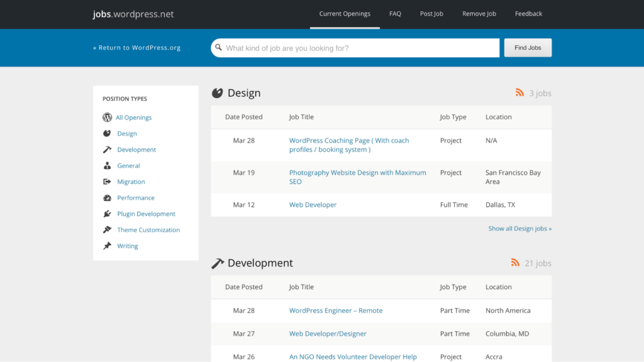Viewport: 644px width, 362px height.
Task: Select Theme Customization position type link
Action: pos(148,230)
